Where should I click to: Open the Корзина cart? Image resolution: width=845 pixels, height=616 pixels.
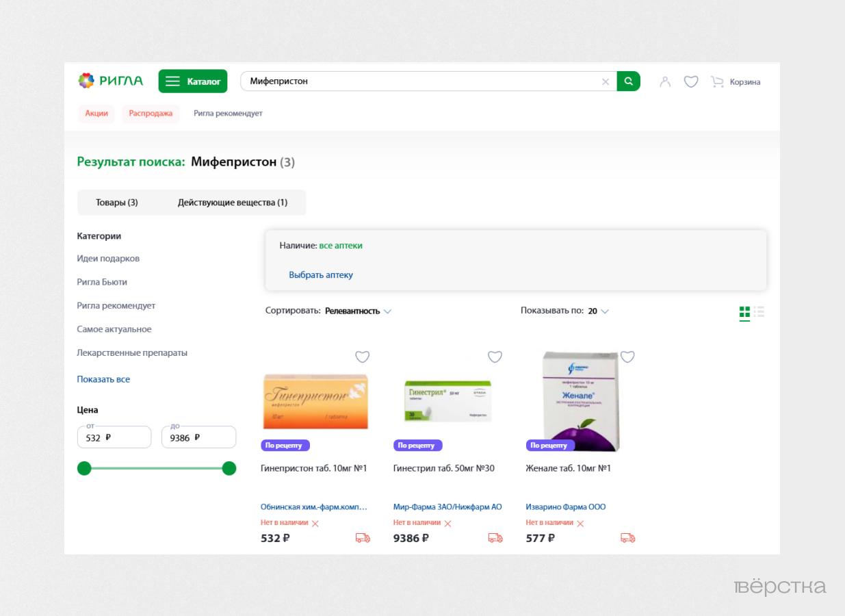[736, 82]
